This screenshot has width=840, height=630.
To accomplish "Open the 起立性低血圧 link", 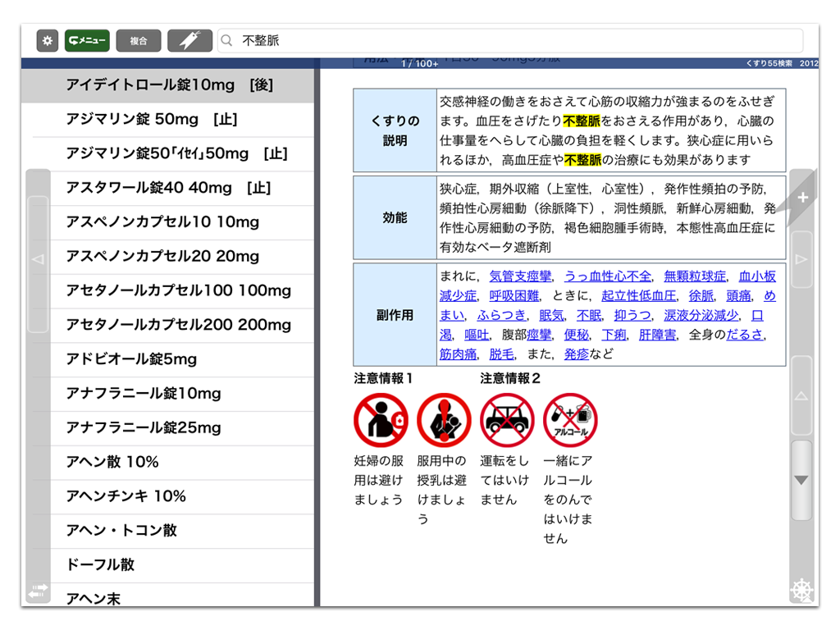I will point(638,296).
